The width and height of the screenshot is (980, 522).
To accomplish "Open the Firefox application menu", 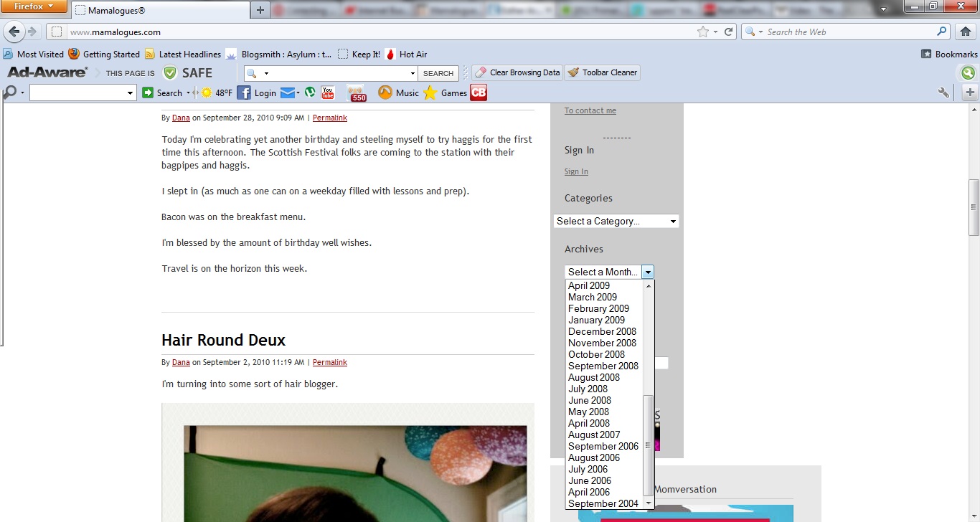I will [34, 7].
